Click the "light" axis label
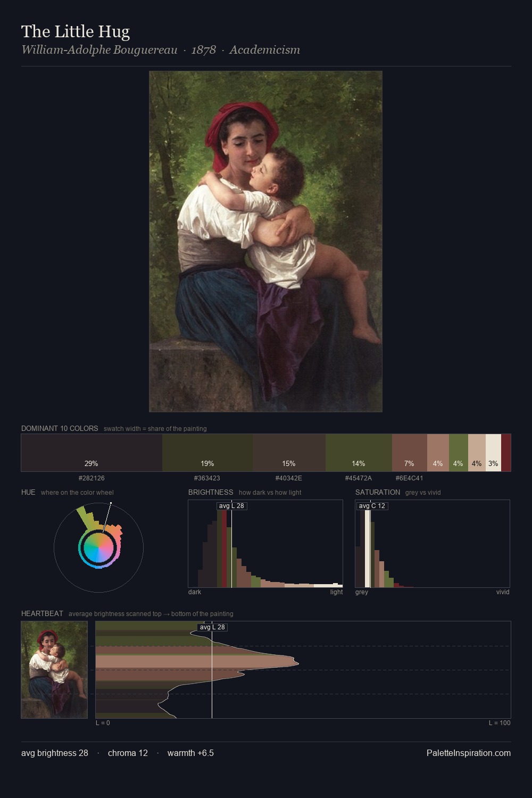Viewport: 532px width, 798px height. [336, 592]
